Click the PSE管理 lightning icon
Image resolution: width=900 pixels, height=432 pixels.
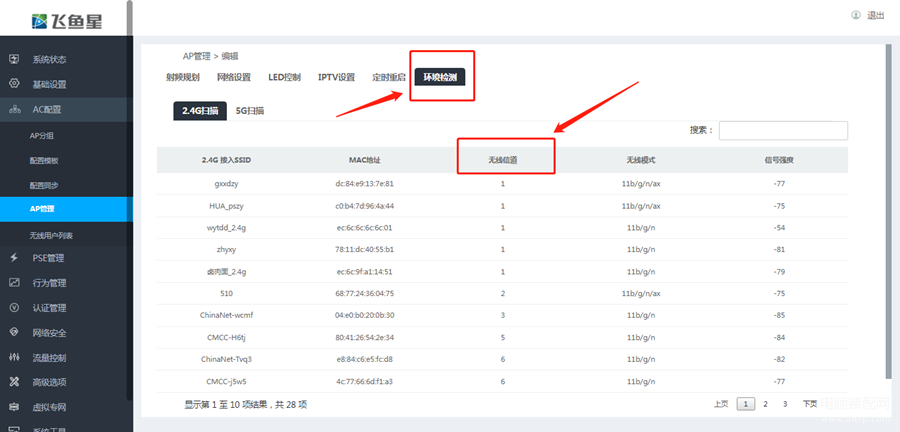point(15,258)
